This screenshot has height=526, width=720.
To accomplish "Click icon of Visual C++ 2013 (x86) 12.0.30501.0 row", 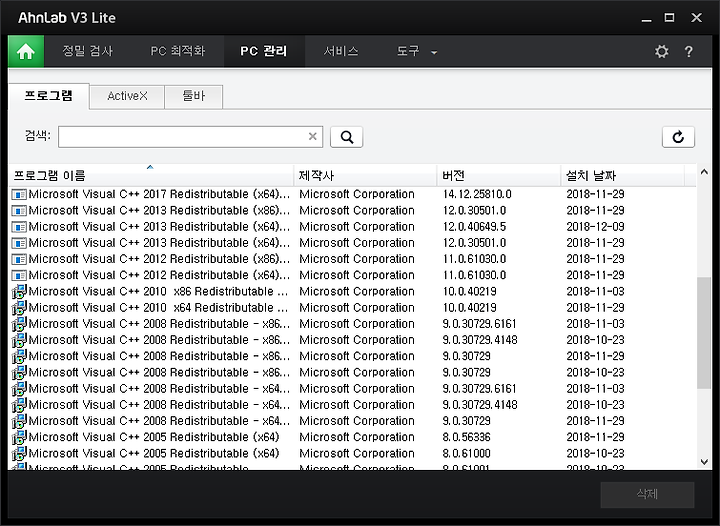I will 19,211.
